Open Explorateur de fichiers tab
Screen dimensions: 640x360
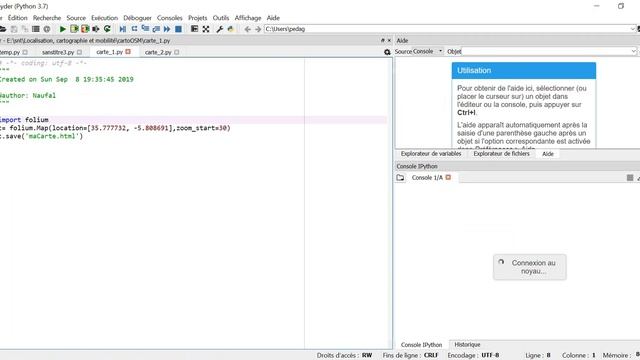501,153
